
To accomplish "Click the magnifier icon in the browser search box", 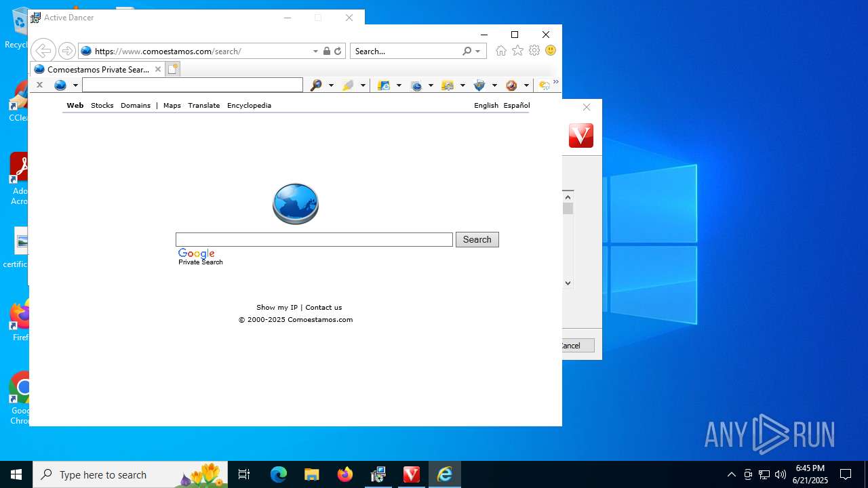I will click(467, 51).
